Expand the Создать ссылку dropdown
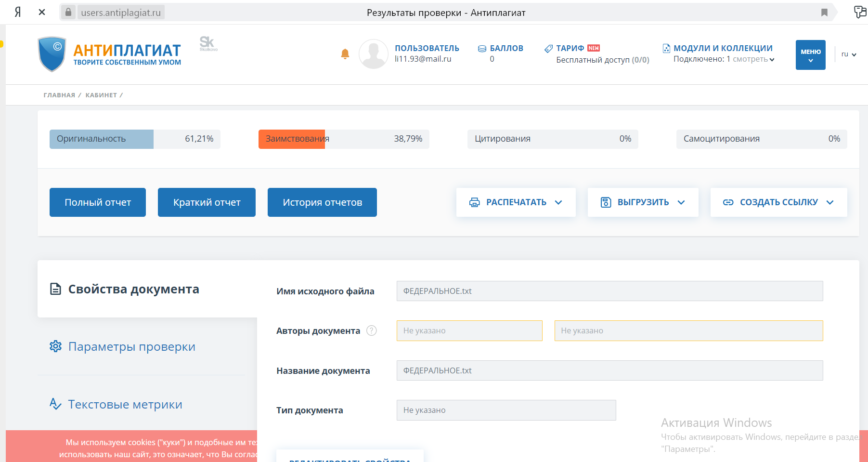Screen dimensions: 868x462 [x=778, y=202]
